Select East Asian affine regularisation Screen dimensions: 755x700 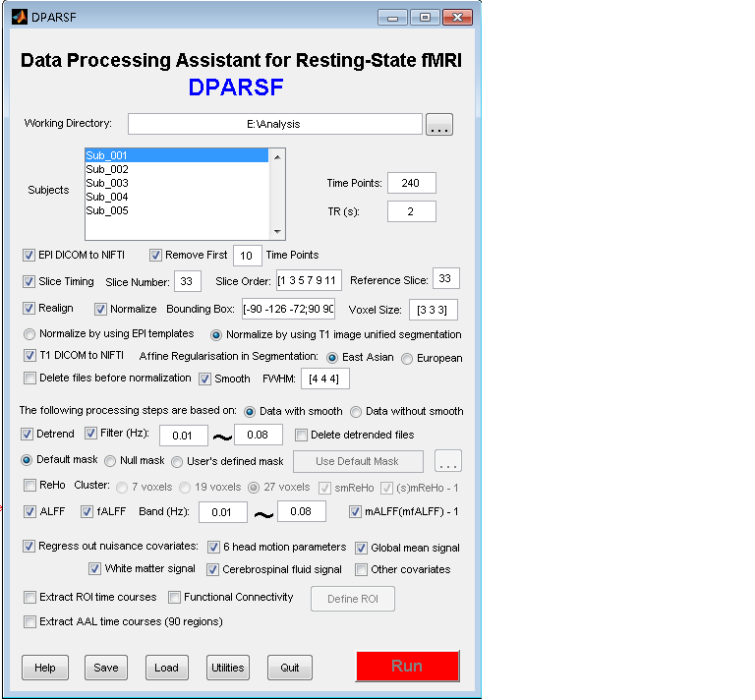331,358
